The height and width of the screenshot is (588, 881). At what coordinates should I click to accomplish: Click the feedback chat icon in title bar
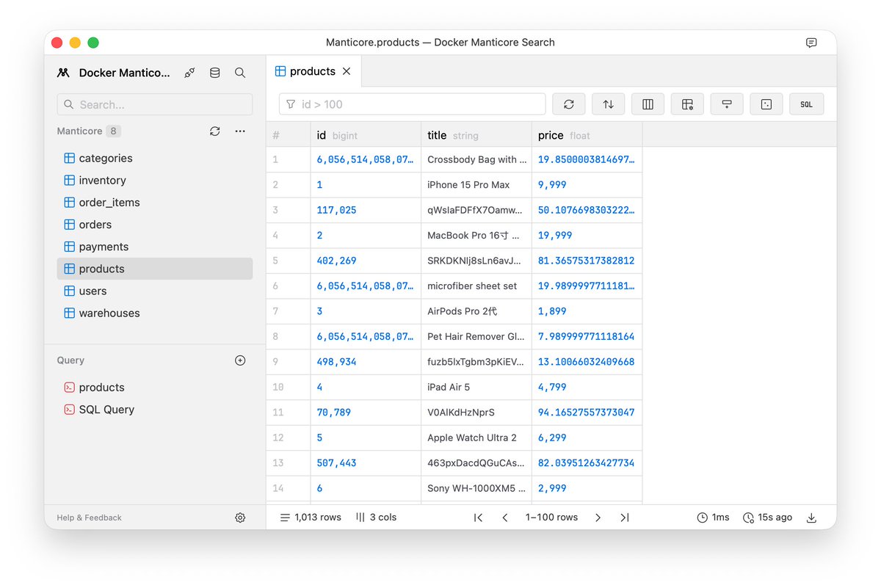(811, 43)
